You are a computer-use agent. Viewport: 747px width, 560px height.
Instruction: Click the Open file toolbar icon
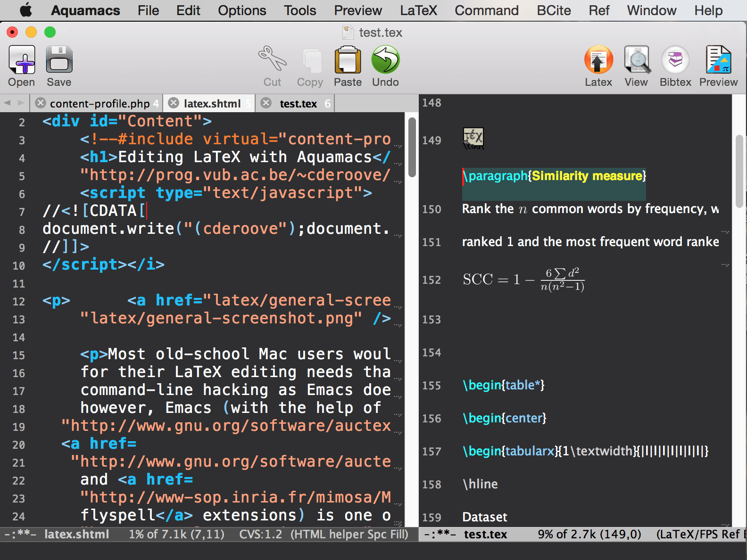[x=22, y=60]
